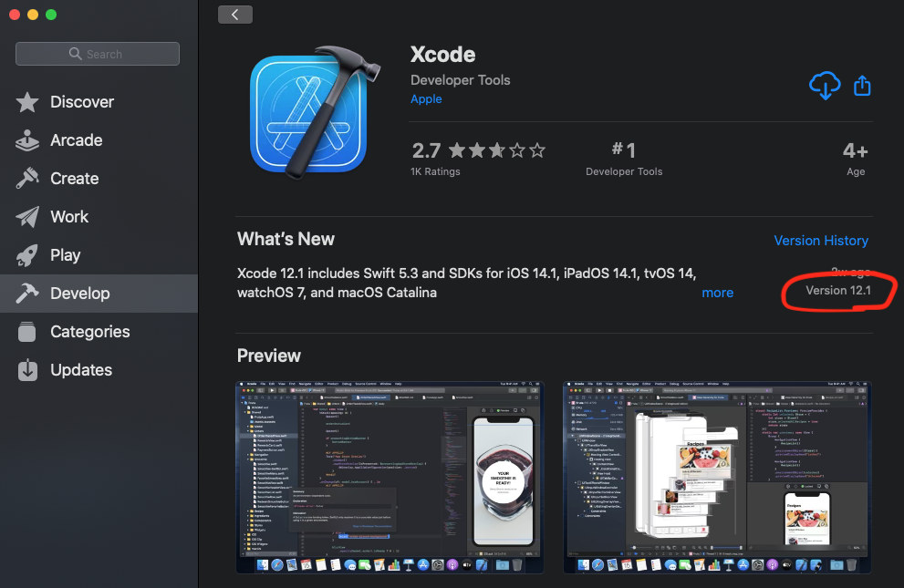Click the Play rocket icon
The height and width of the screenshot is (588, 904).
coord(27,255)
